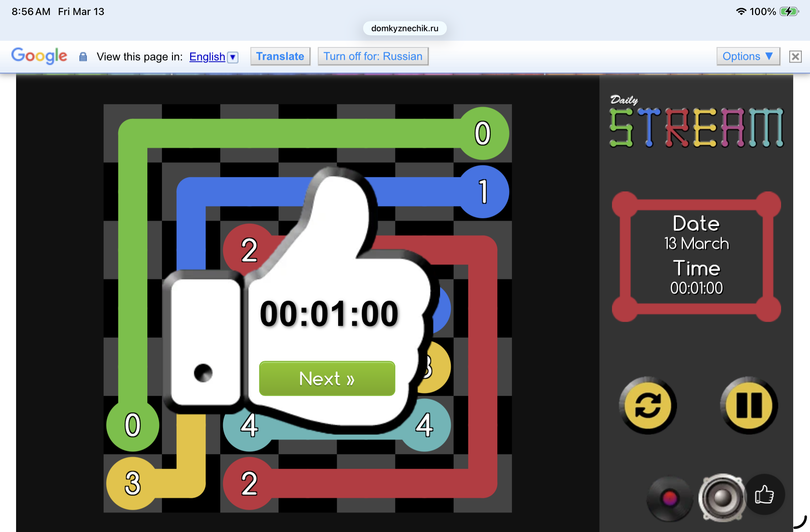Pause the game with the yellow pause button
This screenshot has height=532, width=810.
tap(749, 405)
